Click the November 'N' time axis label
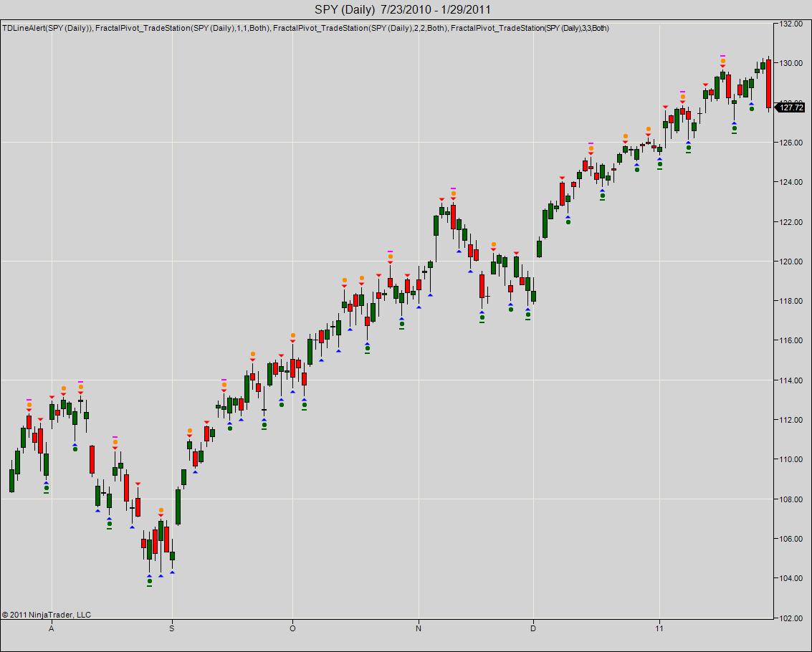Screen dimensions: 812x652 pyautogui.click(x=419, y=628)
